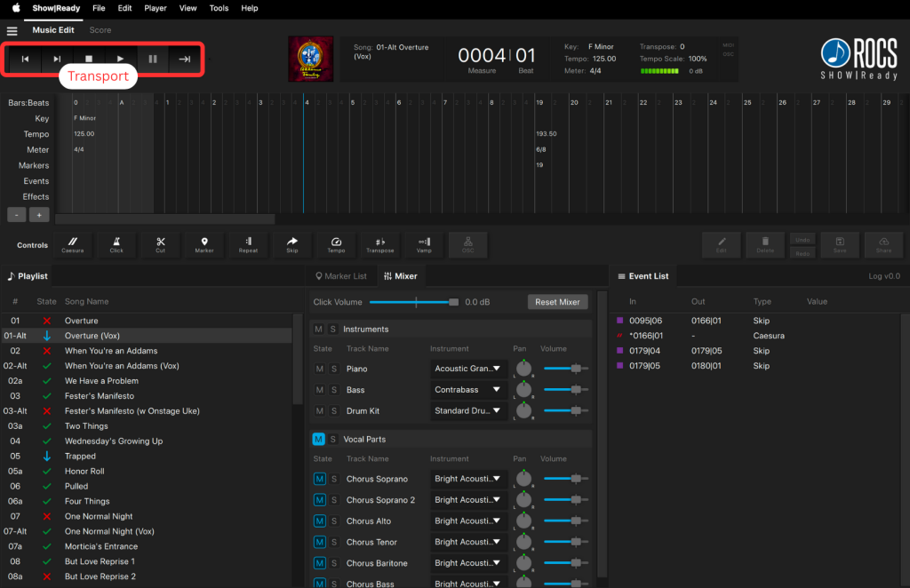This screenshot has height=588, width=910.
Task: Switch to the Score tab
Action: click(x=100, y=30)
